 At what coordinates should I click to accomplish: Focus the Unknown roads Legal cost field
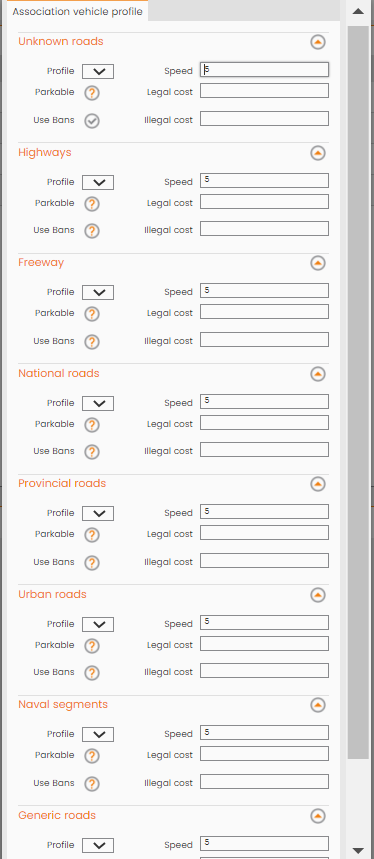click(264, 91)
